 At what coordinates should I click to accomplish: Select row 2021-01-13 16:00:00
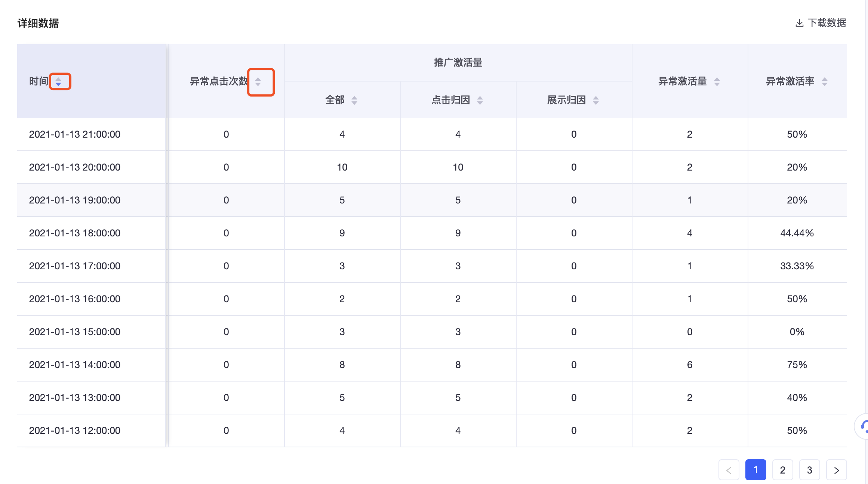(x=432, y=299)
